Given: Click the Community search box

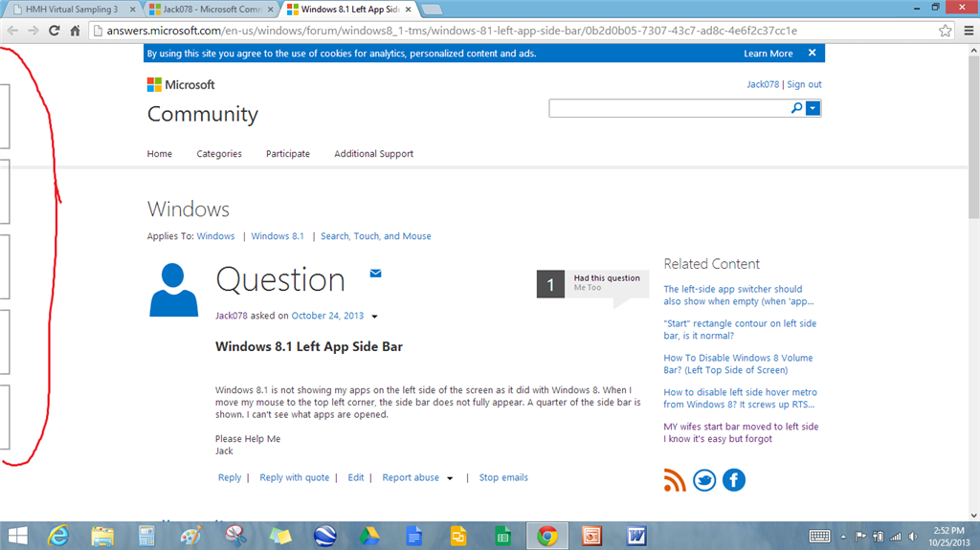Looking at the screenshot, I should click(x=670, y=108).
